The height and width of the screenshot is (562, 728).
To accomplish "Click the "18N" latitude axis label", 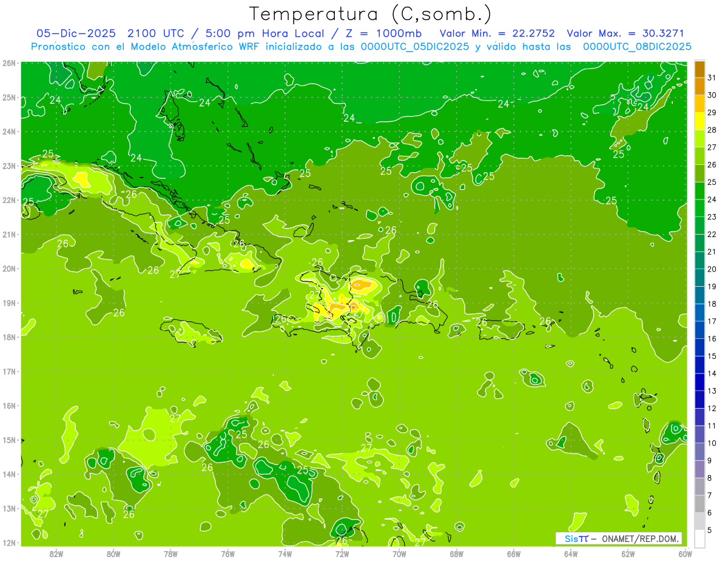I will click(x=9, y=337).
